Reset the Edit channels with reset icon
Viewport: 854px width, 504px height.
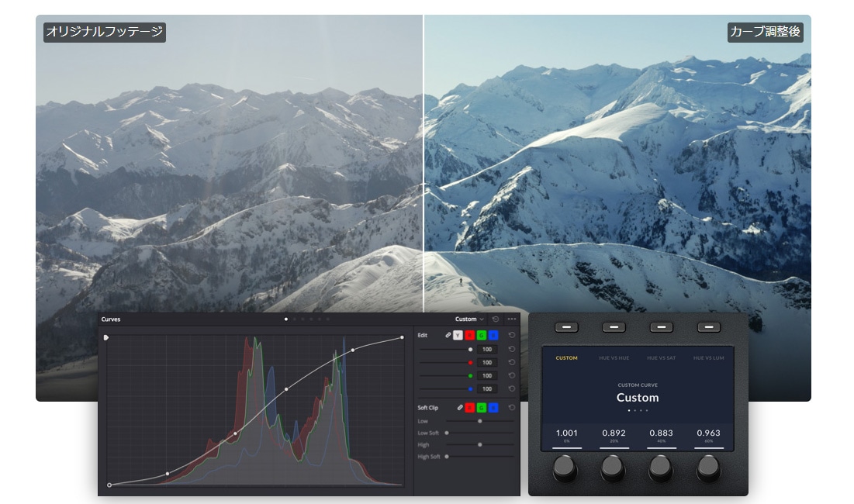(x=512, y=336)
